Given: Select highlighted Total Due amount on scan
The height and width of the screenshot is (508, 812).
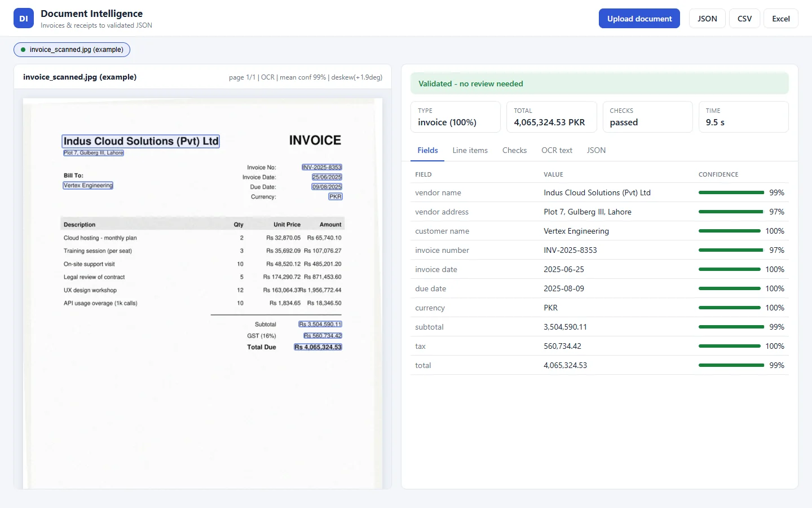Looking at the screenshot, I should pyautogui.click(x=318, y=347).
